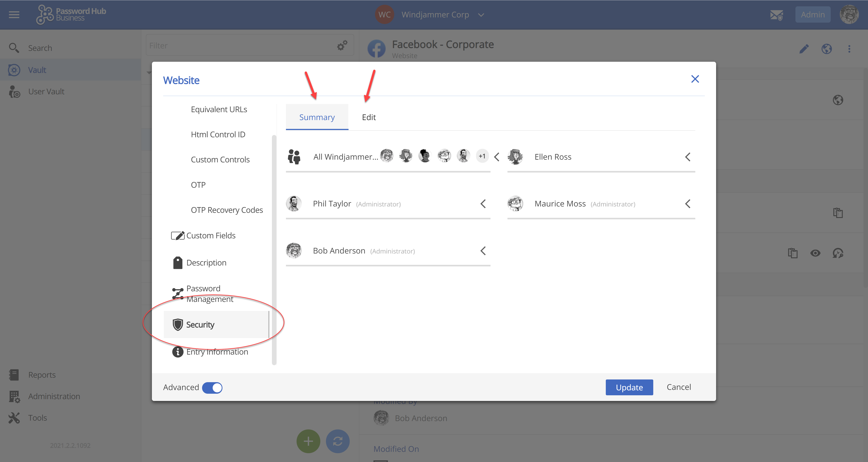
Task: Switch to the Edit tab
Action: pos(368,117)
